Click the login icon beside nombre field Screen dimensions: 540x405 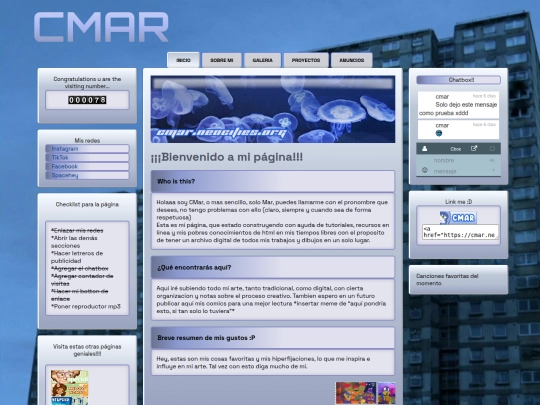click(x=492, y=160)
